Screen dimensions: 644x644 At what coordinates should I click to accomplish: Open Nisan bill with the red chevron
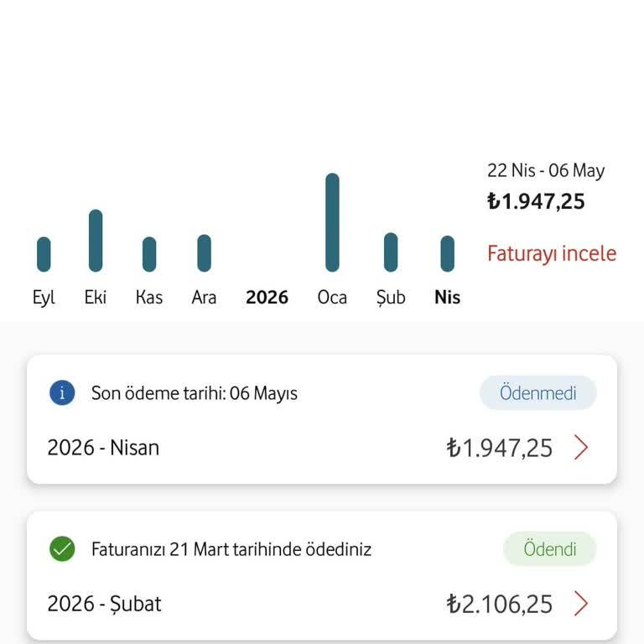[x=581, y=447]
